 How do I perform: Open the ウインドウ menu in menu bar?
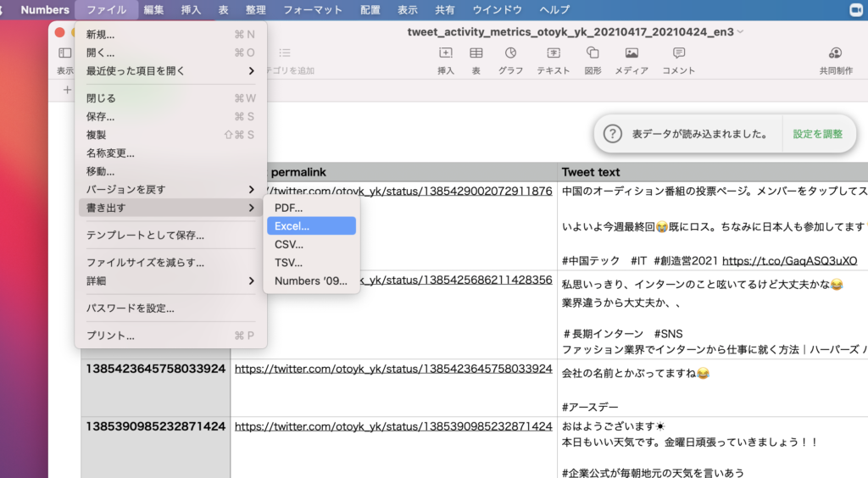pyautogui.click(x=497, y=10)
